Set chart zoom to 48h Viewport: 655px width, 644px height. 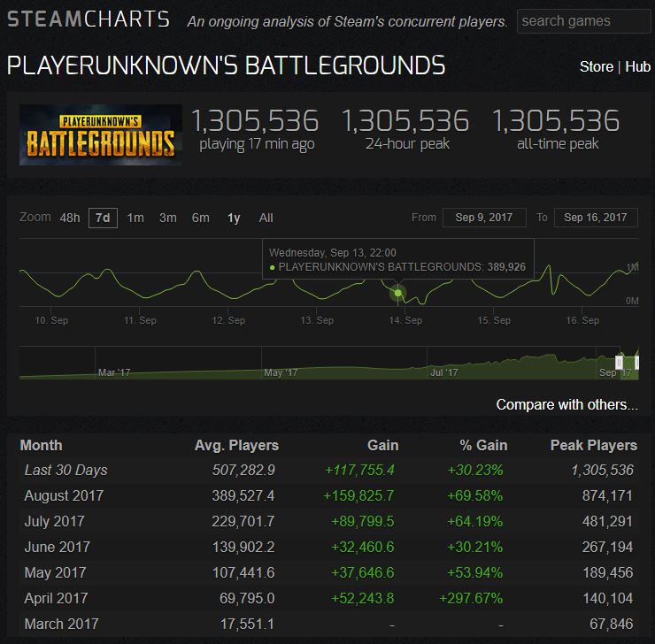[70, 218]
